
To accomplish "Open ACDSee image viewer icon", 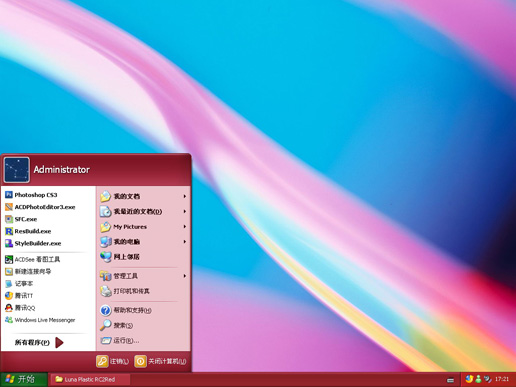I will click(x=9, y=259).
